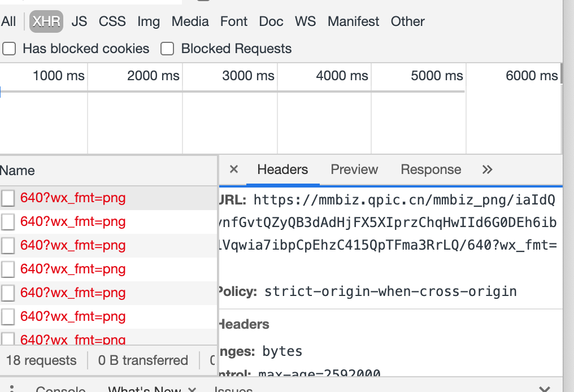The height and width of the screenshot is (392, 574).
Task: Enable Blocked Requests checkbox
Action: pos(167,49)
